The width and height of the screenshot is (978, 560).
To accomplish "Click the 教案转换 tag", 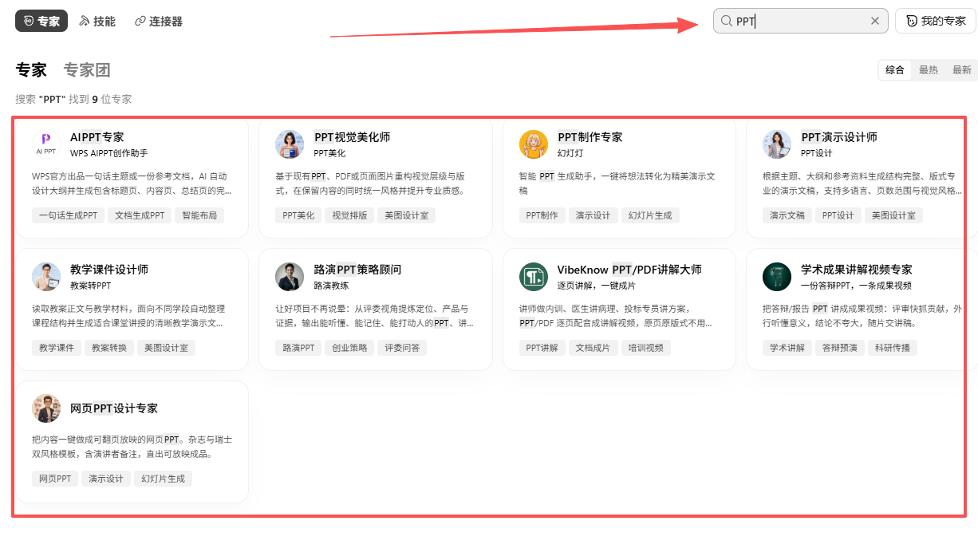I will pyautogui.click(x=109, y=348).
